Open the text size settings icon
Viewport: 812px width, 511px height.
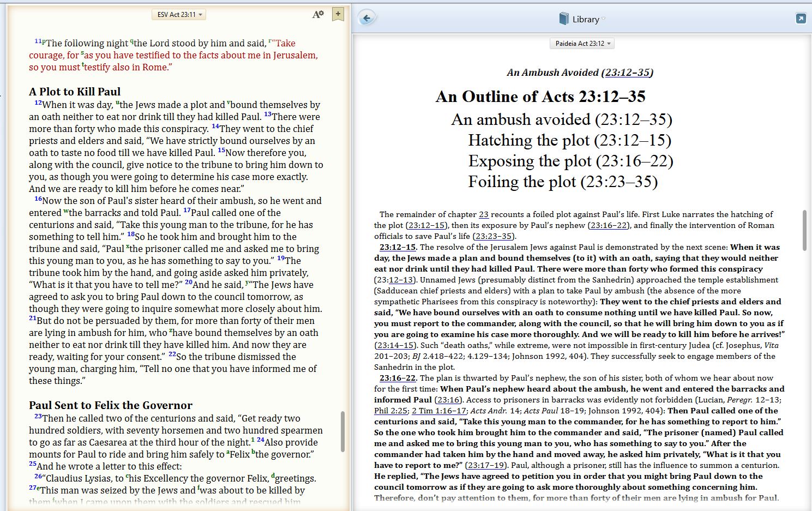click(x=318, y=15)
